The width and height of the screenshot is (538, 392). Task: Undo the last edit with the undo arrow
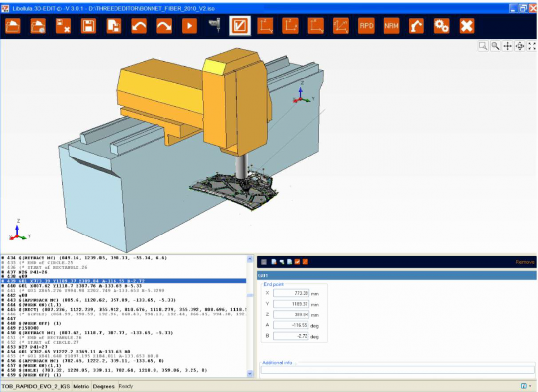[x=139, y=26]
